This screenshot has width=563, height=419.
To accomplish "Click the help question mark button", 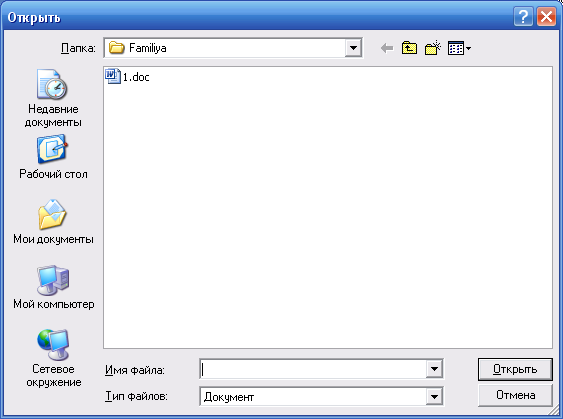I will click(523, 17).
